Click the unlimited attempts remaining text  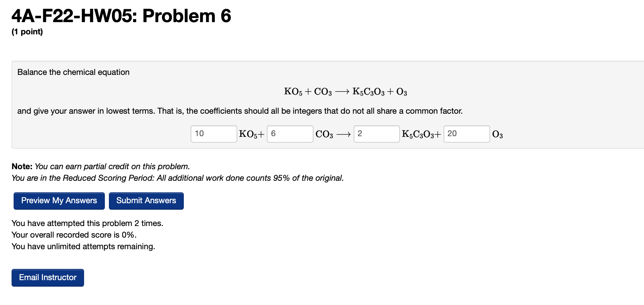83,246
